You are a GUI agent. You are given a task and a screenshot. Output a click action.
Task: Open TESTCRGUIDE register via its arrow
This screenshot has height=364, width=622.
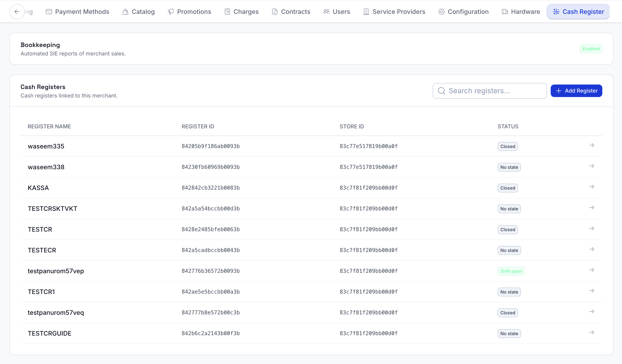[592, 332]
